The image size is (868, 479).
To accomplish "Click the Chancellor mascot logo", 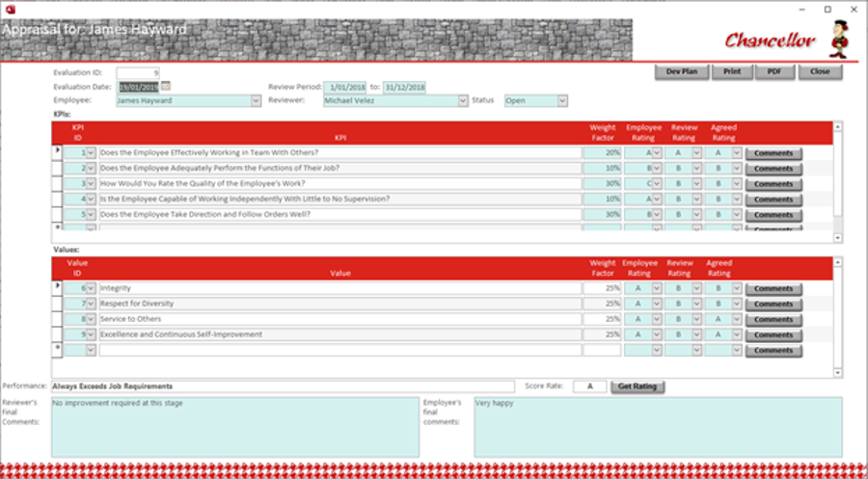I will click(x=839, y=39).
